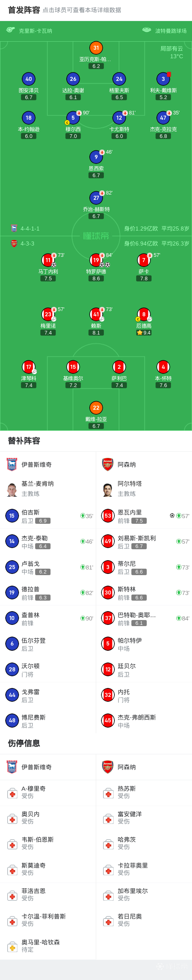Screen dimensions: 192x980
Task: Open Arteta head coach avatar
Action: point(108,489)
